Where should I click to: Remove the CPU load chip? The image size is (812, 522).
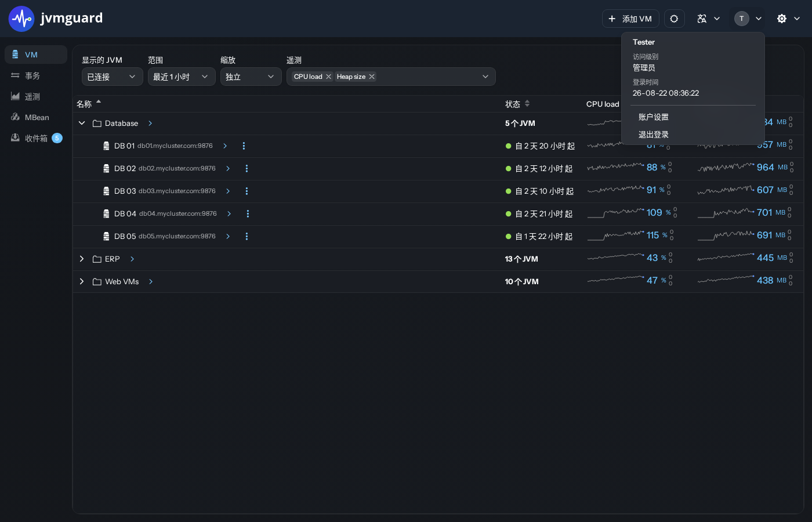click(x=328, y=77)
